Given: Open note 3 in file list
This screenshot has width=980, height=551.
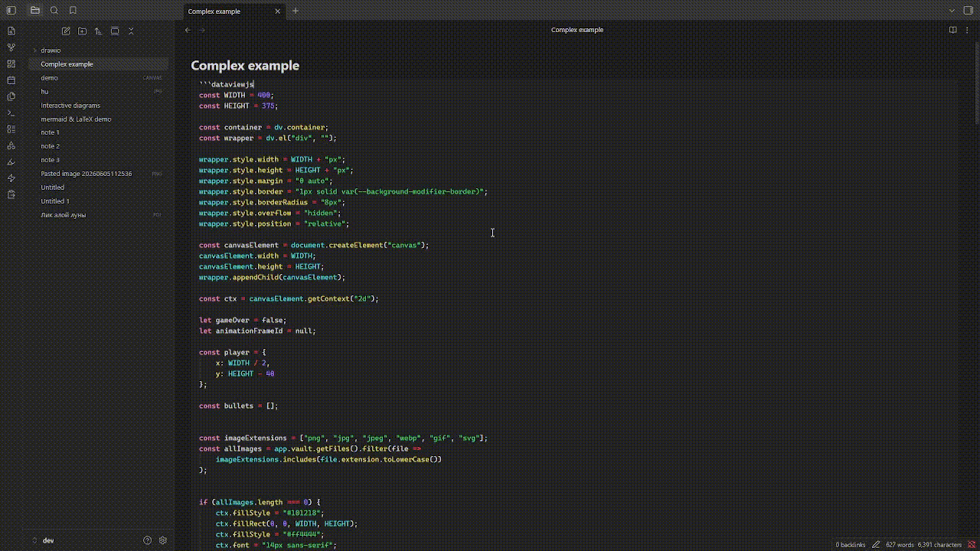Looking at the screenshot, I should [x=98, y=160].
